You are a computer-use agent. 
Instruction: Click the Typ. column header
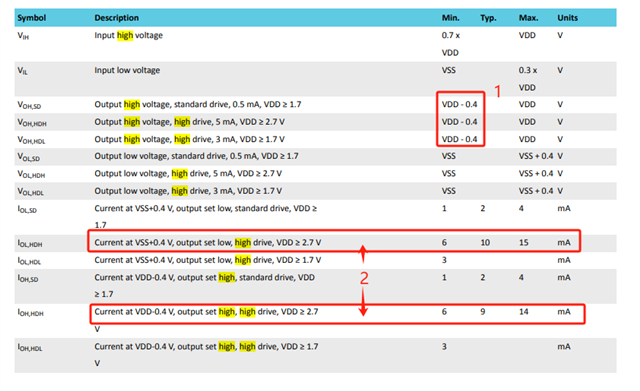488,18
